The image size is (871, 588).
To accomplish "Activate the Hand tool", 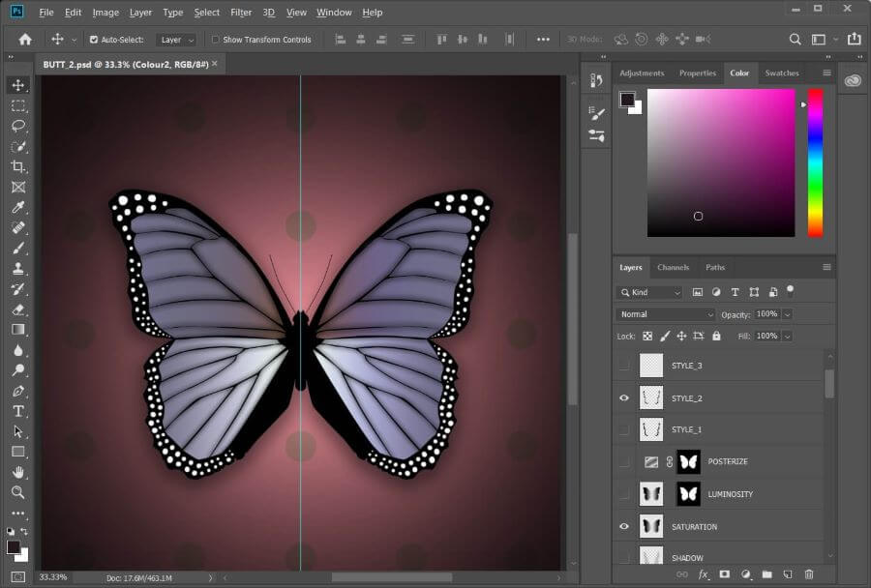I will 18,472.
